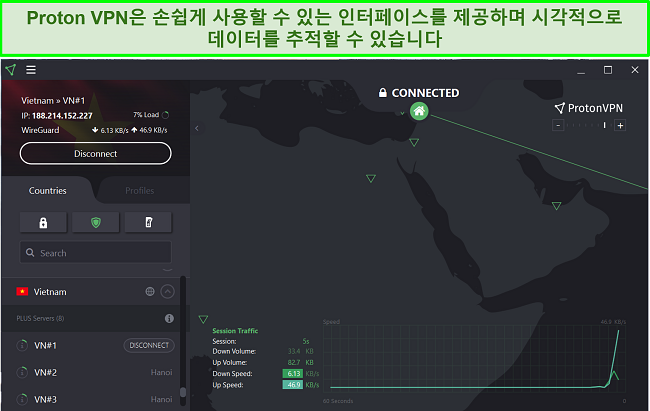Open the hamburger menu
Viewport: 650px width, 411px height.
[31, 70]
